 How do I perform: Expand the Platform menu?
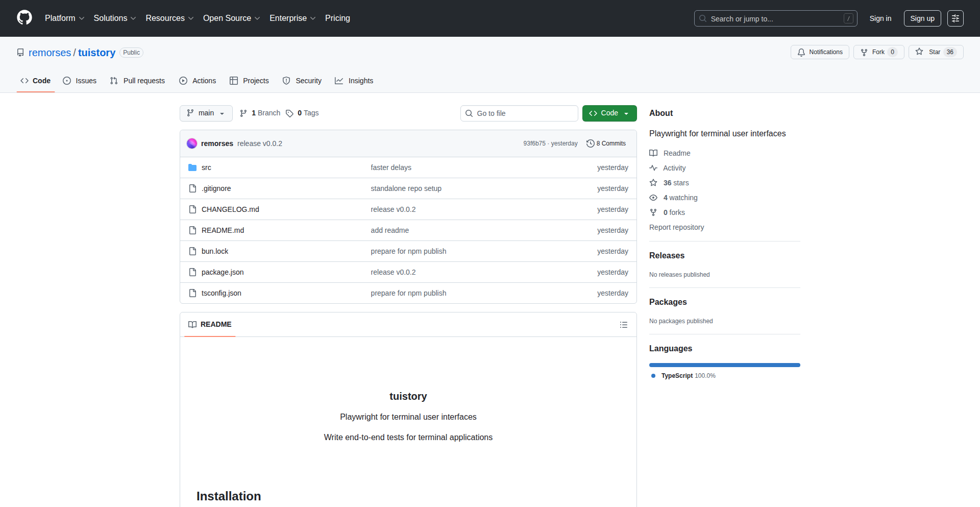pos(64,18)
